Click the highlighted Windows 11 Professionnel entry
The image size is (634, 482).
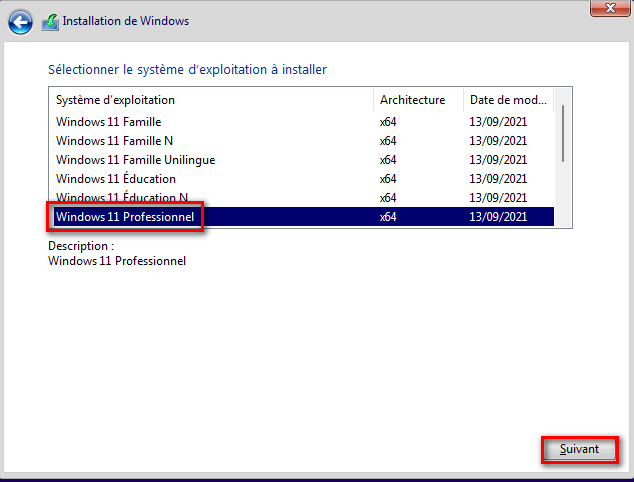(125, 216)
